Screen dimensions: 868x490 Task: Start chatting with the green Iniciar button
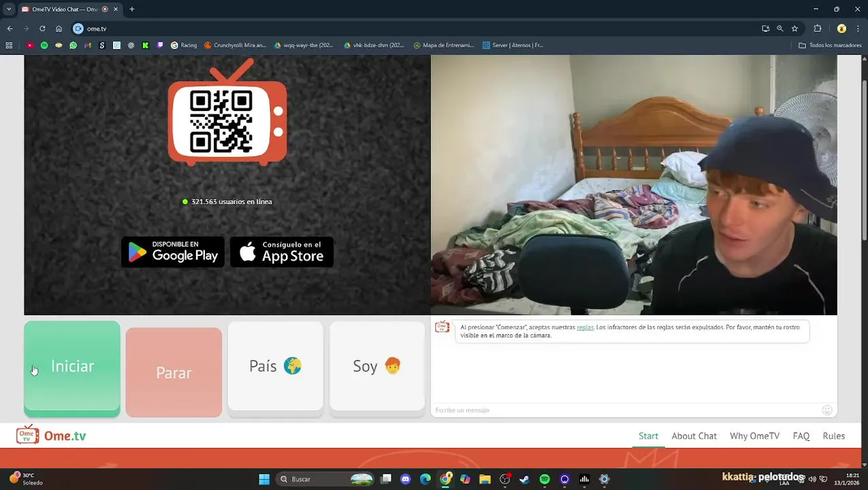[x=72, y=368]
